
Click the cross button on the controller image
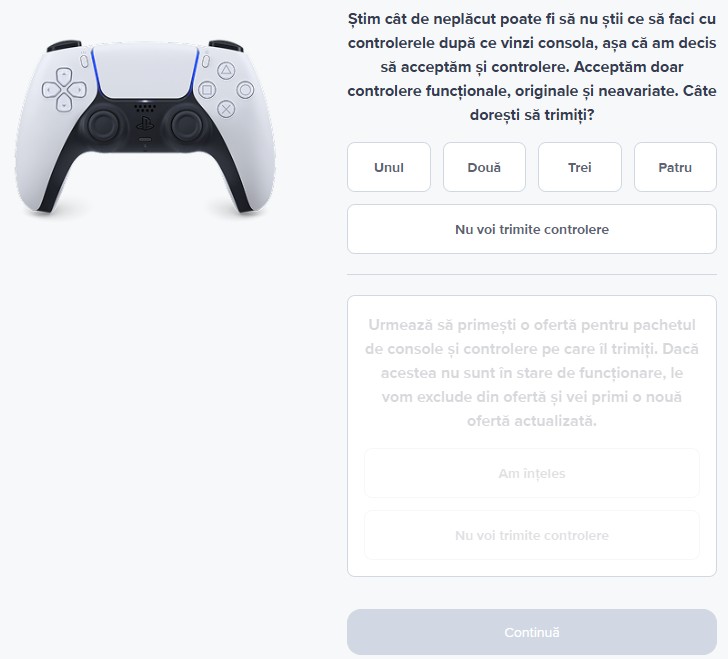click(x=226, y=110)
